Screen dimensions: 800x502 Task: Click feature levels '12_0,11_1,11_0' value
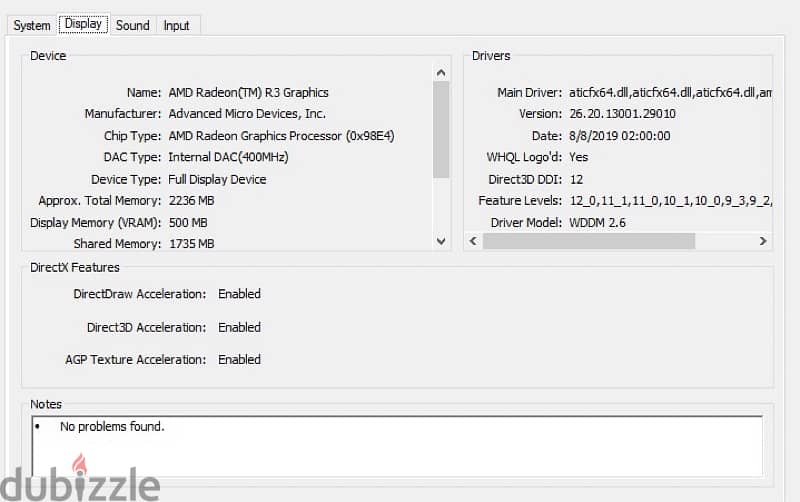670,201
